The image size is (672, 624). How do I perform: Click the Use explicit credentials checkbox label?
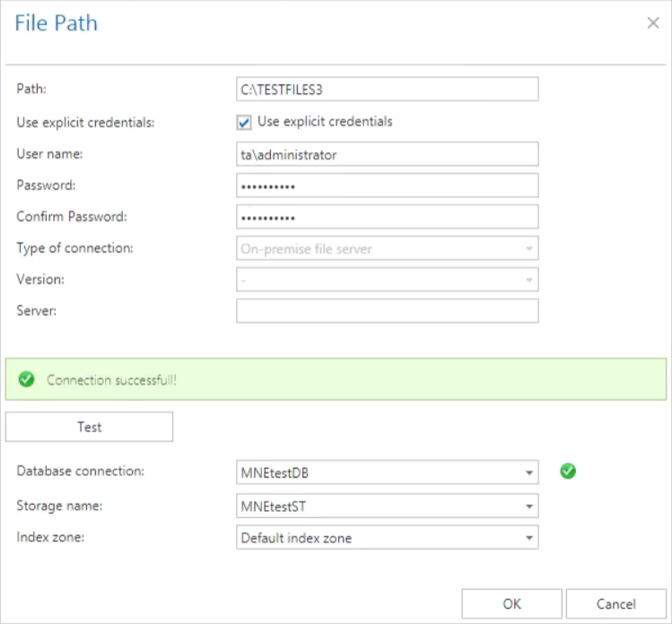pos(325,121)
